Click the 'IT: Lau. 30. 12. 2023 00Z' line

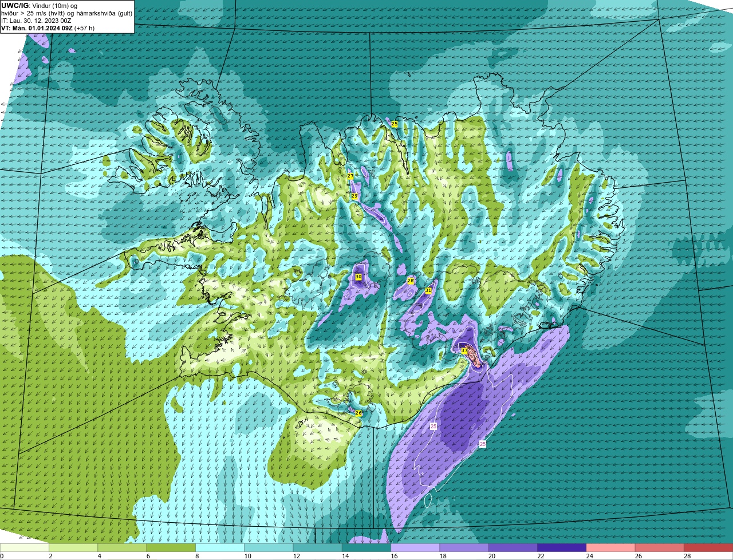tap(36, 21)
